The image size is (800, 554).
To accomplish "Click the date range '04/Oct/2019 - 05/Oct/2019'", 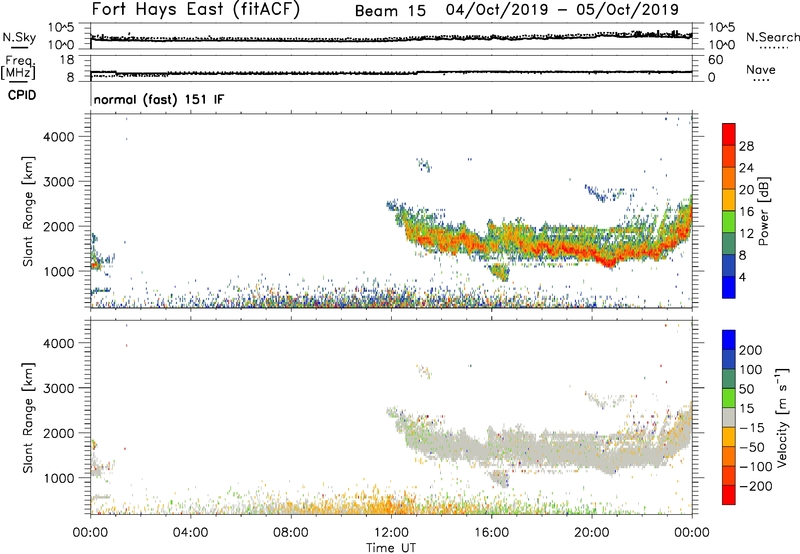I will coord(562,10).
